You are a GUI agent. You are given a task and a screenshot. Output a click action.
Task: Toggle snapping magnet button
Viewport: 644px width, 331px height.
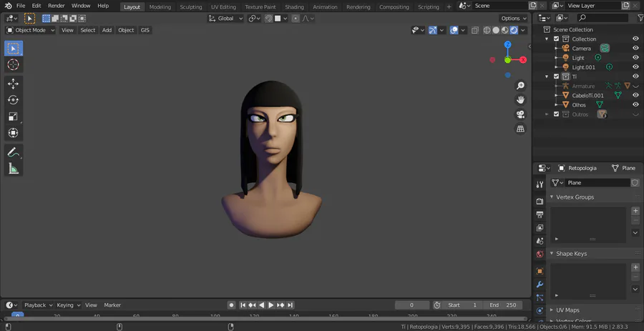(268, 19)
